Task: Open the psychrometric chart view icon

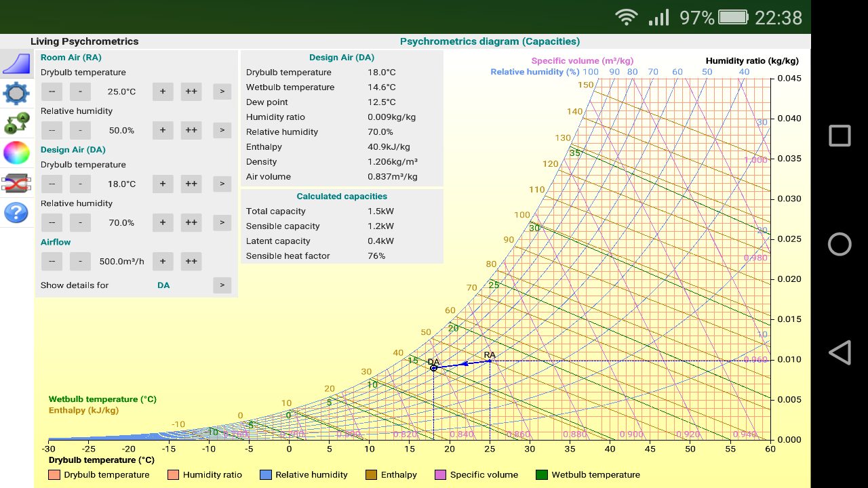Action: [x=17, y=64]
